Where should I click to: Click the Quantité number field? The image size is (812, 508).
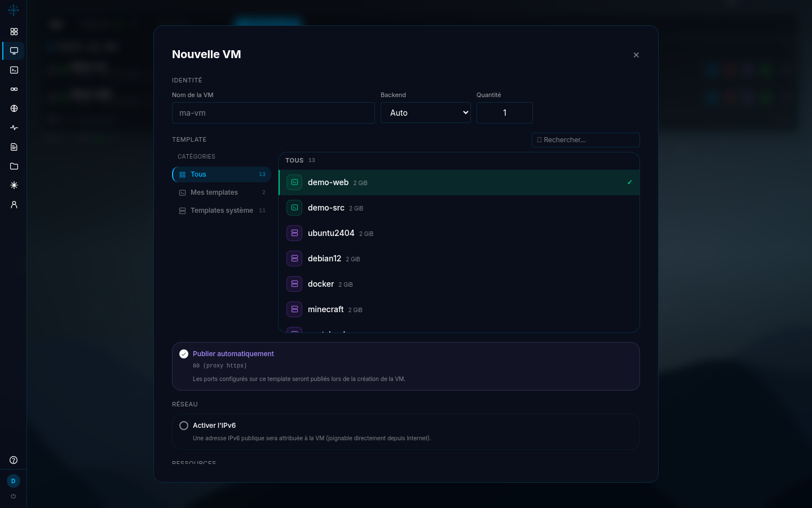505,113
